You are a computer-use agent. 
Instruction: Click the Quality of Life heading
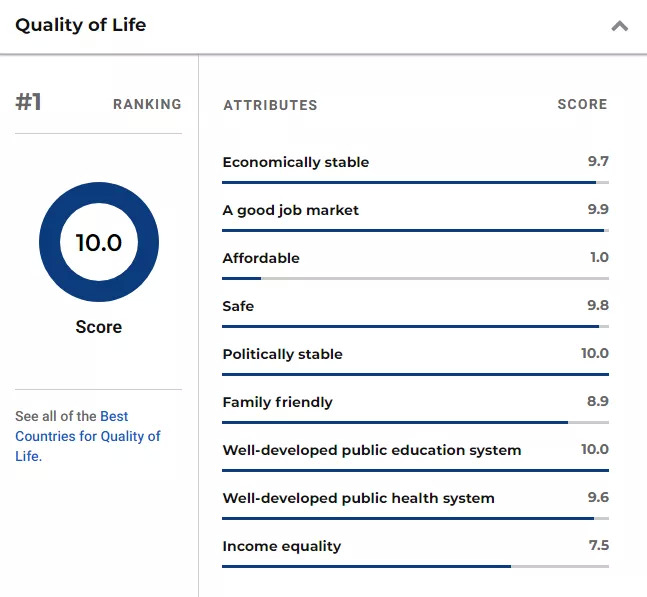click(x=80, y=25)
